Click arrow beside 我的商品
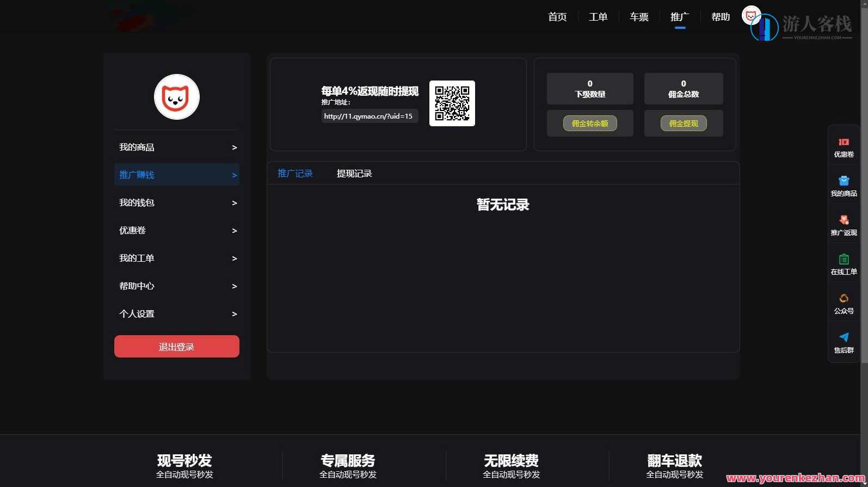Screen dimensions: 868x487 pos(235,147)
